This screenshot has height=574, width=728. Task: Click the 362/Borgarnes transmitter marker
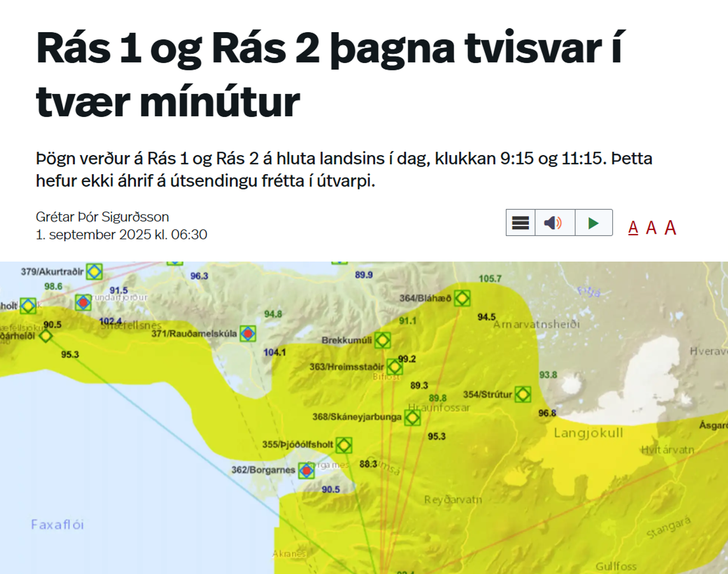[306, 471]
